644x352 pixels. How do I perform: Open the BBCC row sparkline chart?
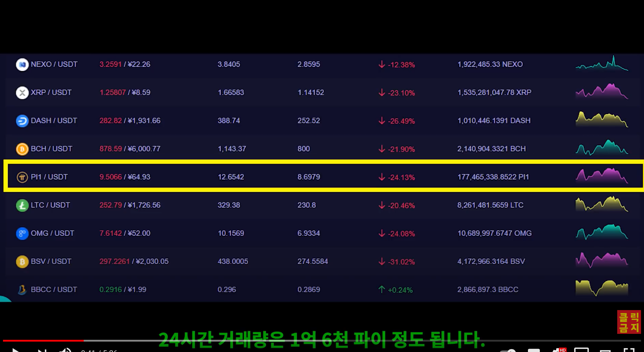tap(602, 288)
